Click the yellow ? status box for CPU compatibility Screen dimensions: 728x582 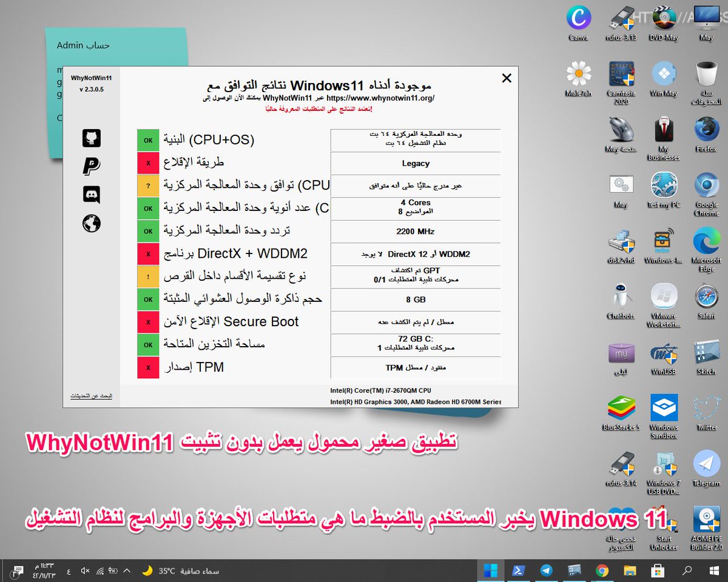click(148, 186)
